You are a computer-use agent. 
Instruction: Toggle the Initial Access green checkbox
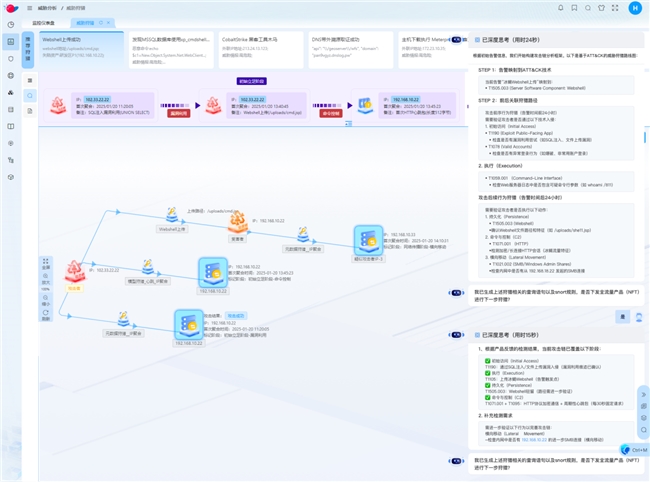tap(488, 361)
